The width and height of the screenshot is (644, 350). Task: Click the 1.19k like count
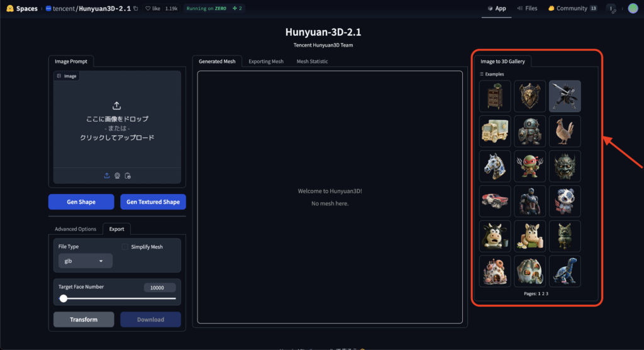171,8
